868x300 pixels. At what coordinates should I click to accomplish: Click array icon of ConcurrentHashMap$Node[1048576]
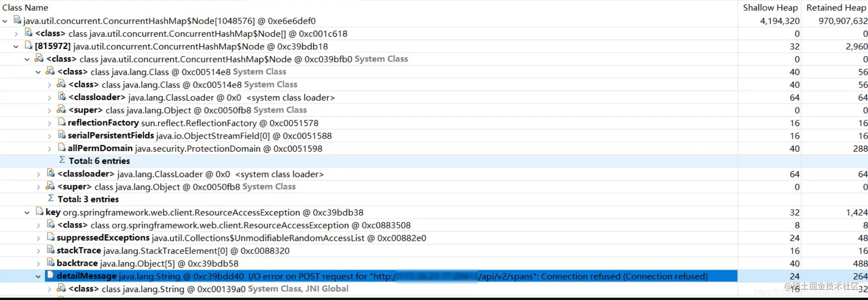coord(17,20)
